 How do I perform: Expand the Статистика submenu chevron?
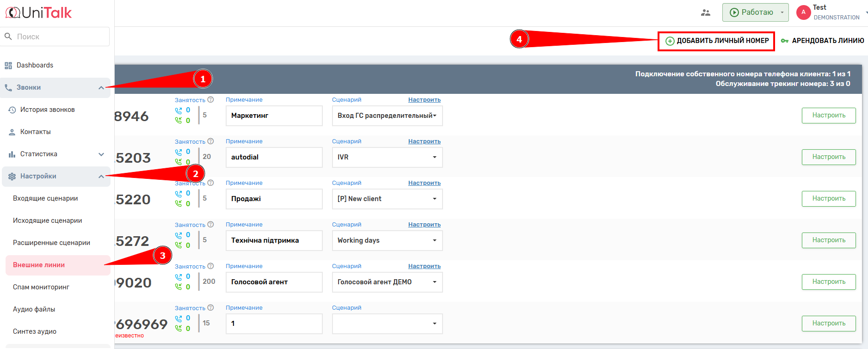[101, 154]
